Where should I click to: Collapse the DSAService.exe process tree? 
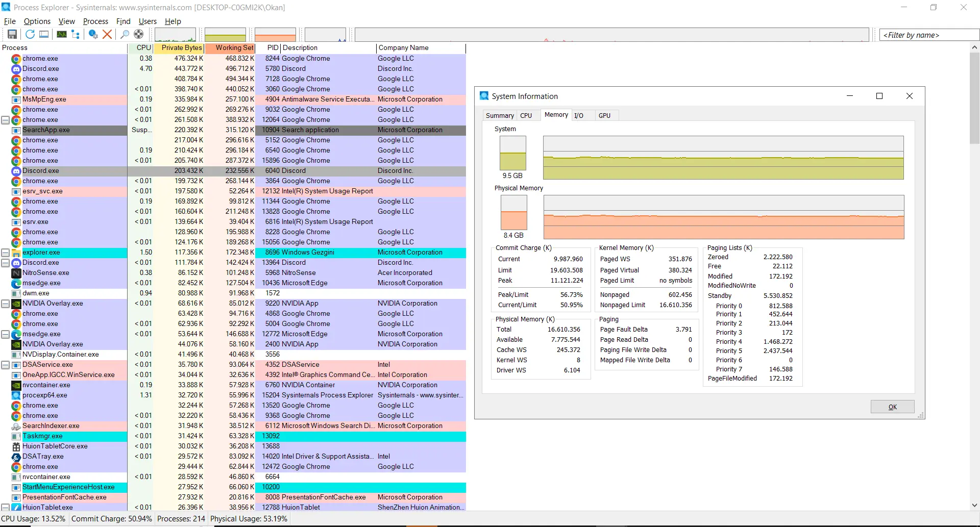(x=5, y=365)
